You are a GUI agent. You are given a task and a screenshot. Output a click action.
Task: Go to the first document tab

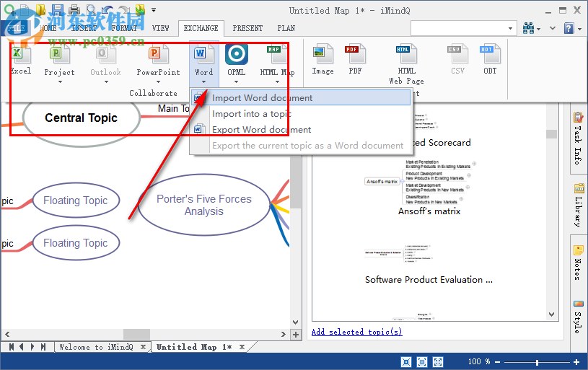[12, 347]
